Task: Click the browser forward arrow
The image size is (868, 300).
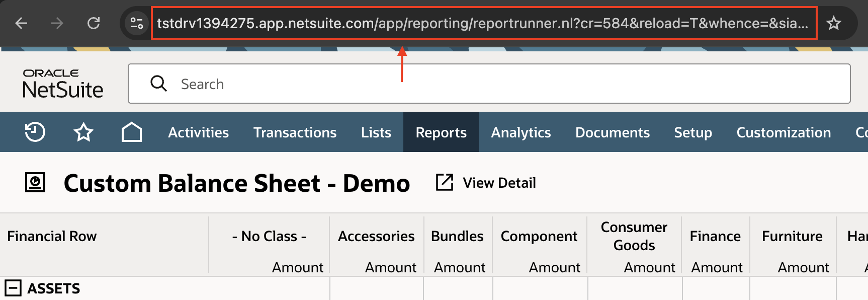Action: point(57,23)
